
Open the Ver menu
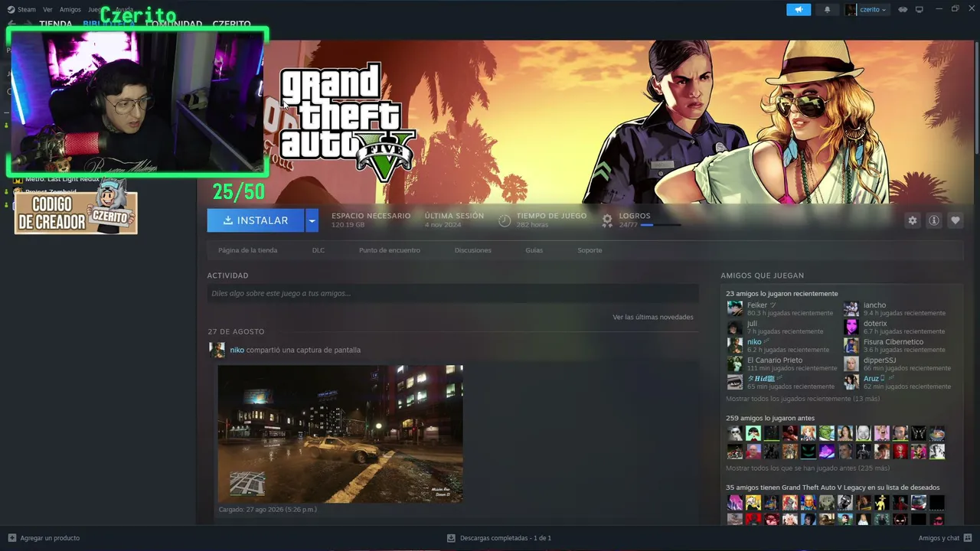click(48, 10)
